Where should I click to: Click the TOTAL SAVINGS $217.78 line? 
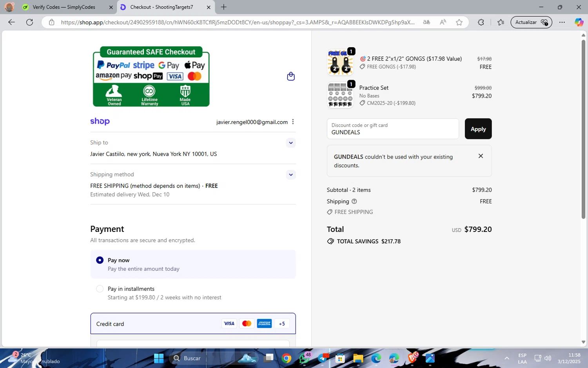(x=364, y=241)
